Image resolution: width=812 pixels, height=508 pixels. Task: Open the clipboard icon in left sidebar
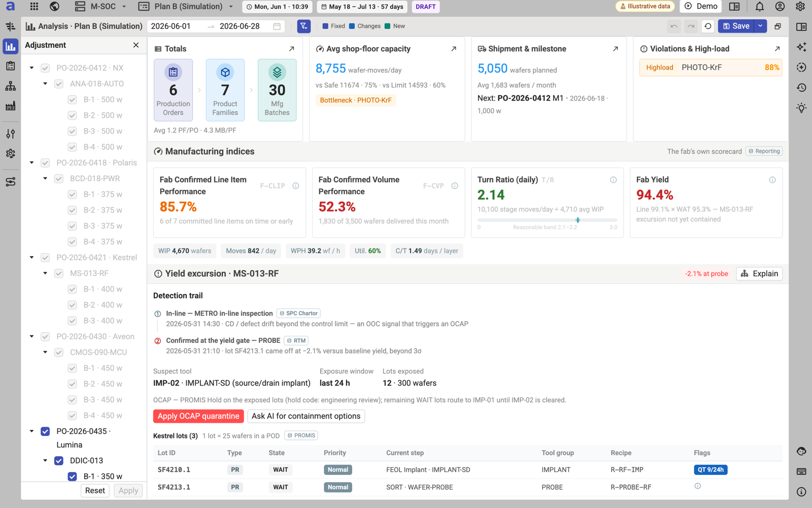click(x=10, y=66)
